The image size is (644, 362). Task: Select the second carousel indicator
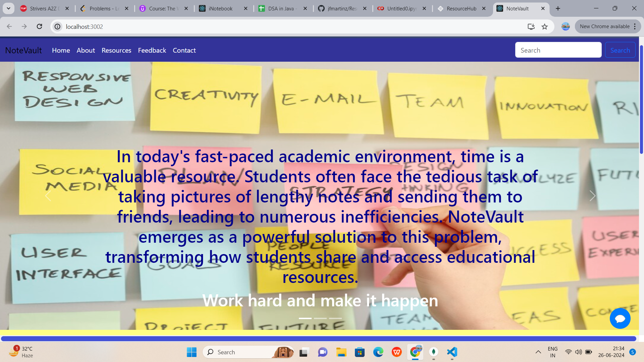click(x=320, y=318)
